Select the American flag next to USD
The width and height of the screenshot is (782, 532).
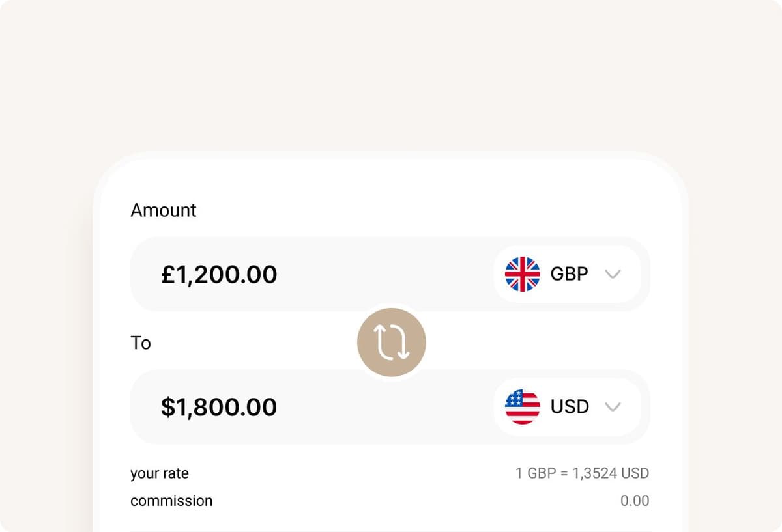521,406
